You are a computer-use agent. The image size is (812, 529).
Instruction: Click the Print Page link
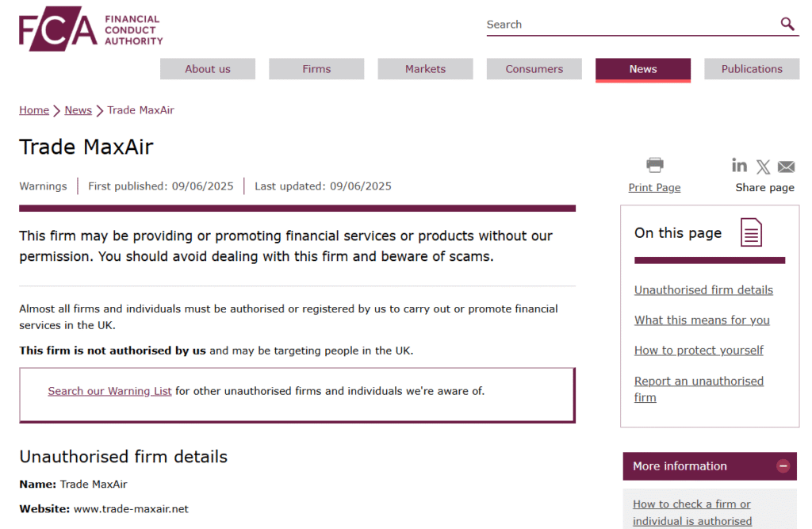(x=654, y=187)
